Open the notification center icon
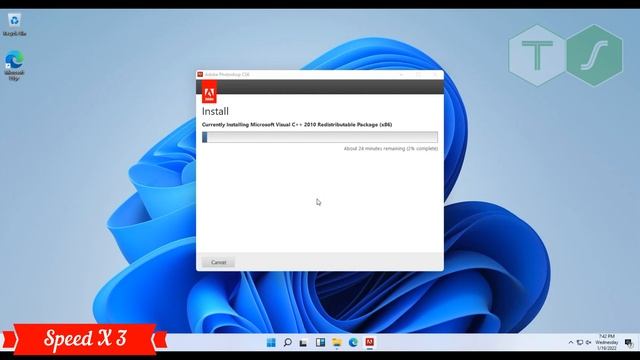 [x=629, y=342]
